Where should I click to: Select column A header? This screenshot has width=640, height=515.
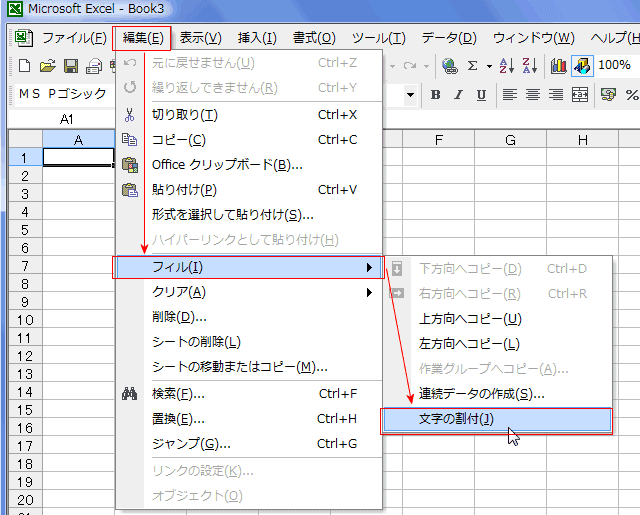[78, 140]
